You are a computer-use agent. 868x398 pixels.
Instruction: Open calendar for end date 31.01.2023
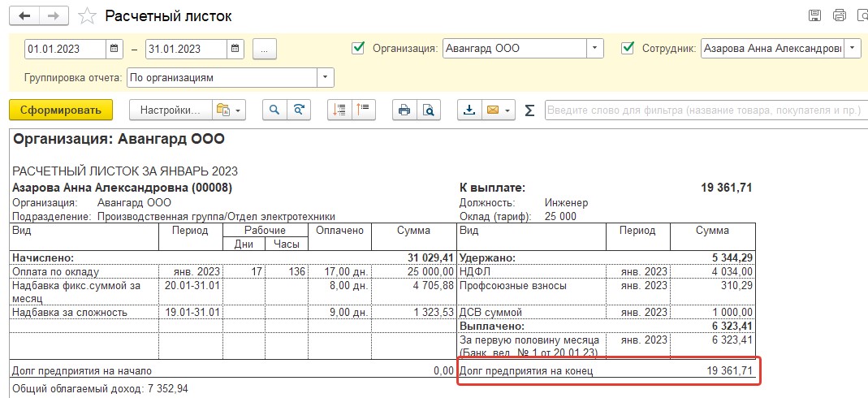[x=235, y=49]
